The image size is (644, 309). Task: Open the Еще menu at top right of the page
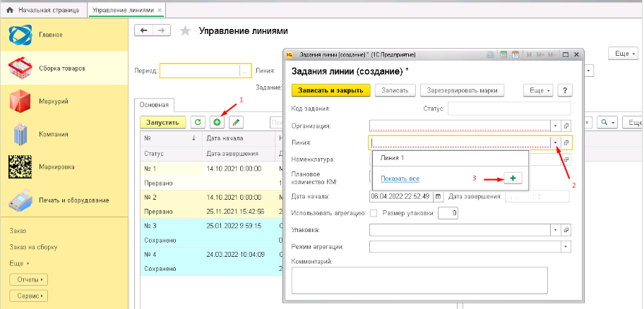[624, 54]
